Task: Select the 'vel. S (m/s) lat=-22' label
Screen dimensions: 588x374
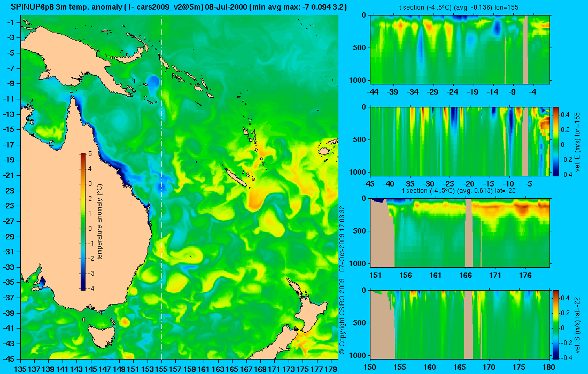Action: tap(577, 324)
